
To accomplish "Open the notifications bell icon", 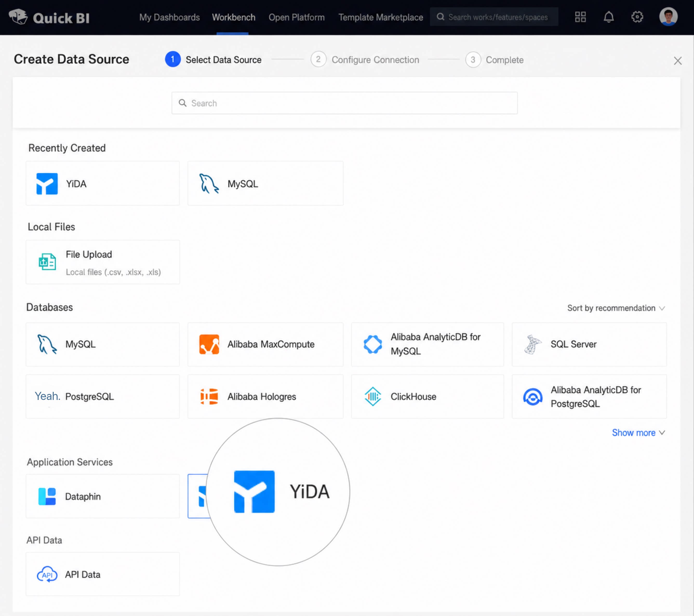I will 609,17.
